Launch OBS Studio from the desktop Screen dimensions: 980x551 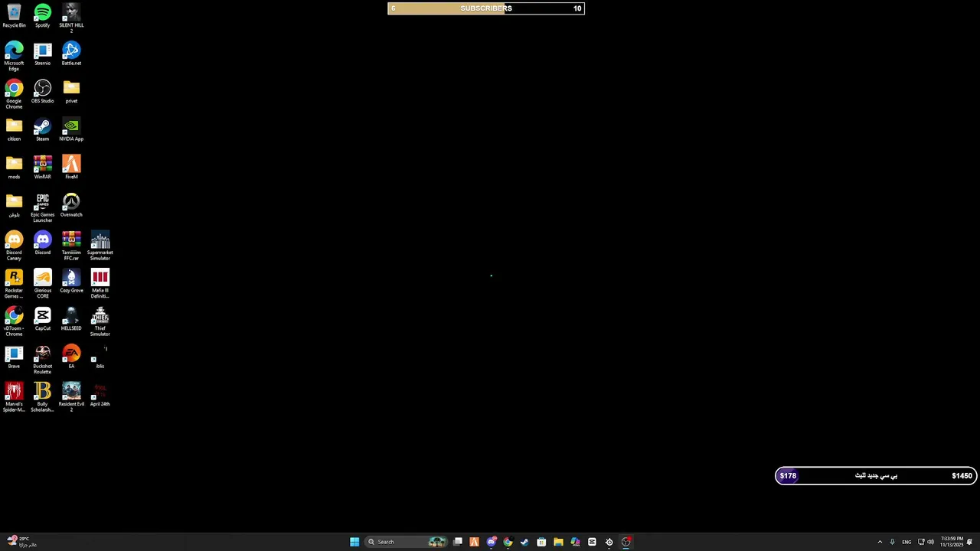[x=42, y=92]
